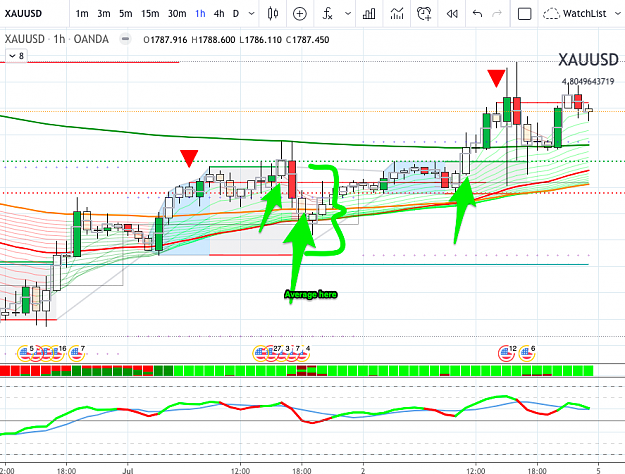Image resolution: width=625 pixels, height=474 pixels.
Task: Expand the collapsed 8 indicators legend
Action: pyautogui.click(x=16, y=56)
